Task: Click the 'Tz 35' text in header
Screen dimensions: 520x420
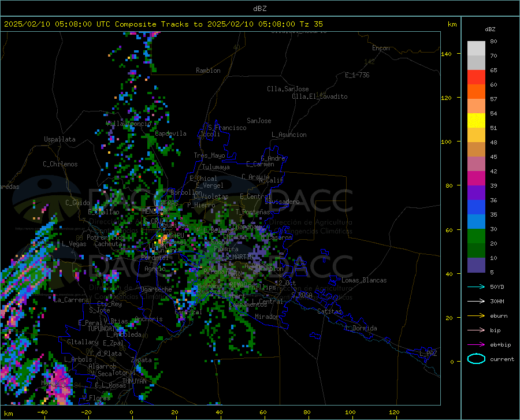Action: point(311,24)
